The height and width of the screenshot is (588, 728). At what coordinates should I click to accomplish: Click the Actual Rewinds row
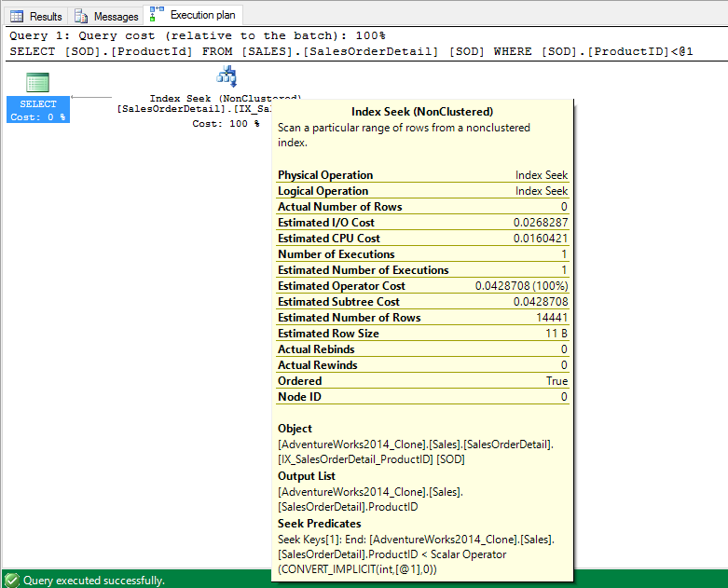pyautogui.click(x=422, y=364)
